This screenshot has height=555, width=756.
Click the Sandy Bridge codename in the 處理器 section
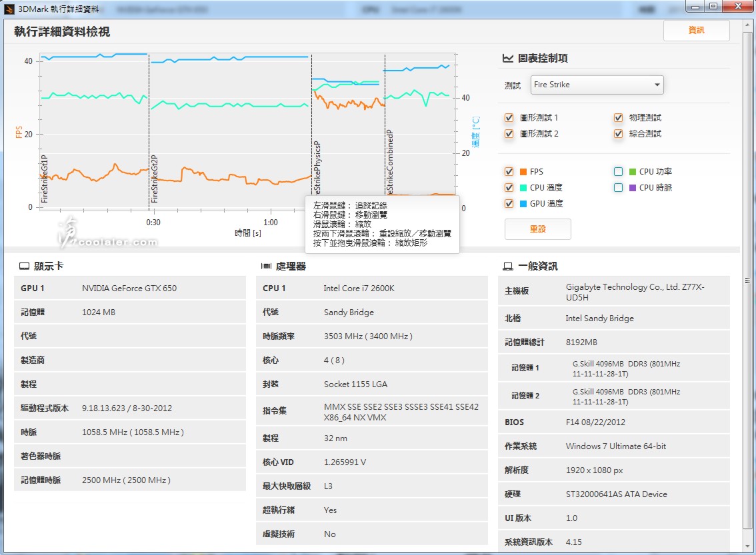[x=349, y=312]
